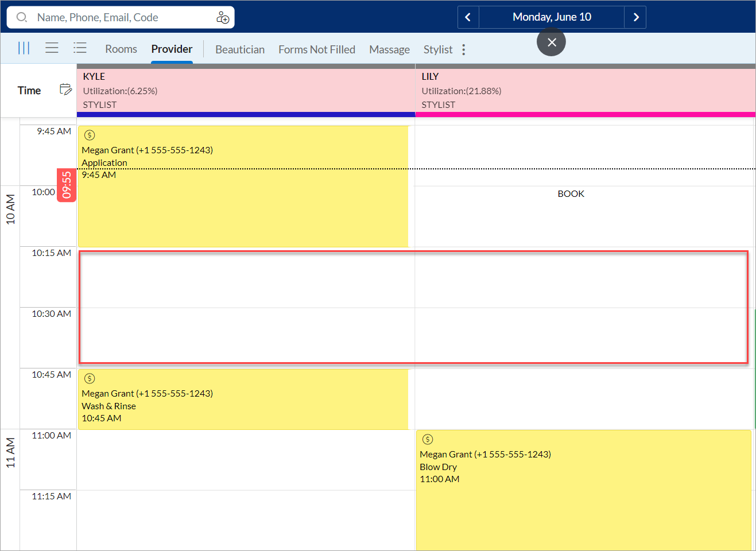Click the search magnifier icon
This screenshot has width=756, height=551.
22,17
